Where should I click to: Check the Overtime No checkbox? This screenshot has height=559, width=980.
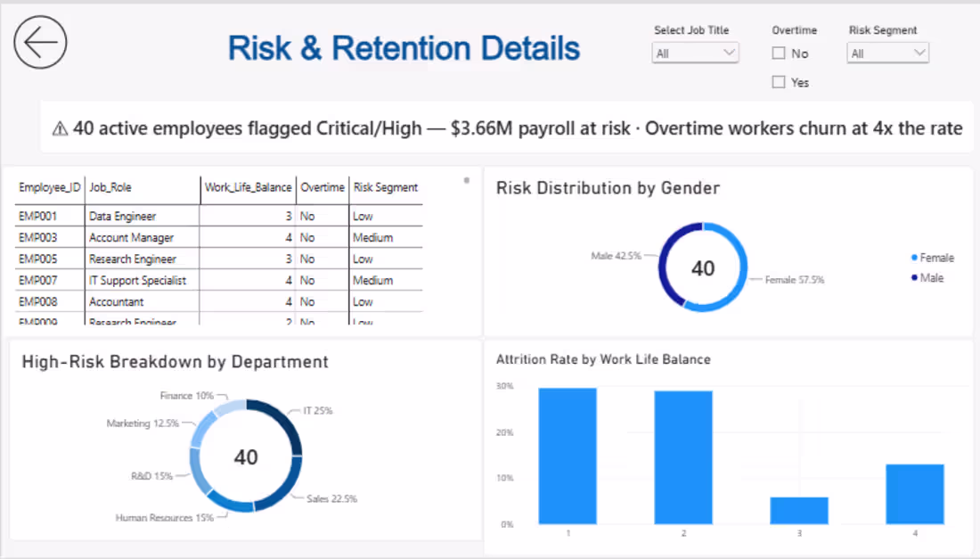click(x=778, y=53)
